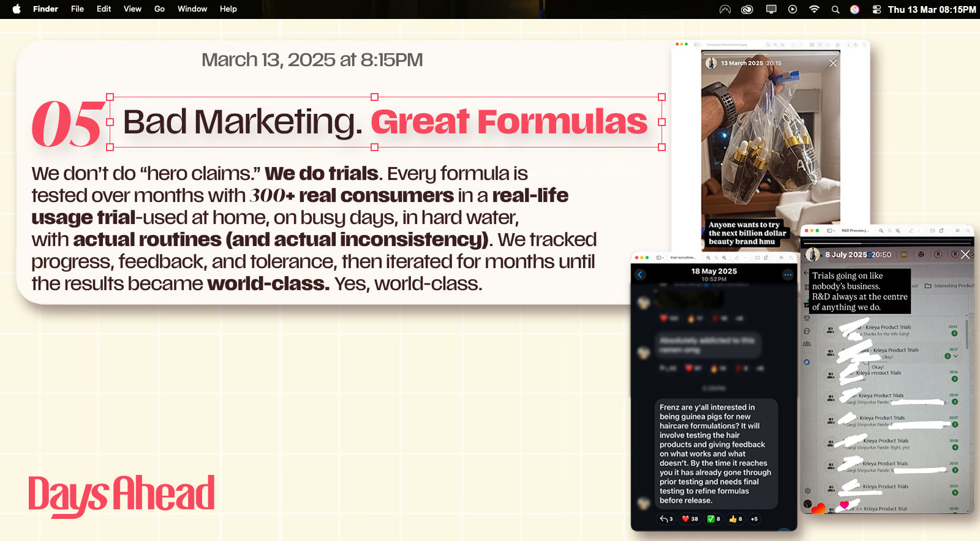Toggle the heart reaction showing 38
Image resolution: width=980 pixels, height=541 pixels.
(690, 519)
